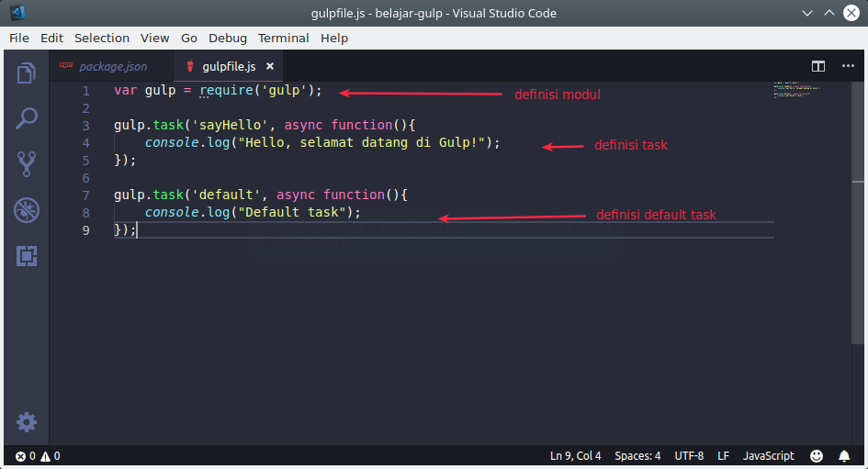The width and height of the screenshot is (868, 469).
Task: Click the Split Editor icon
Action: 818,66
